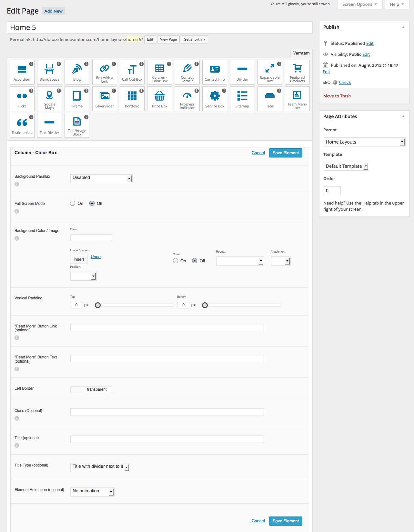Viewport: 414px width, 532px height.
Task: Click the Move to Trash link
Action: (x=337, y=96)
